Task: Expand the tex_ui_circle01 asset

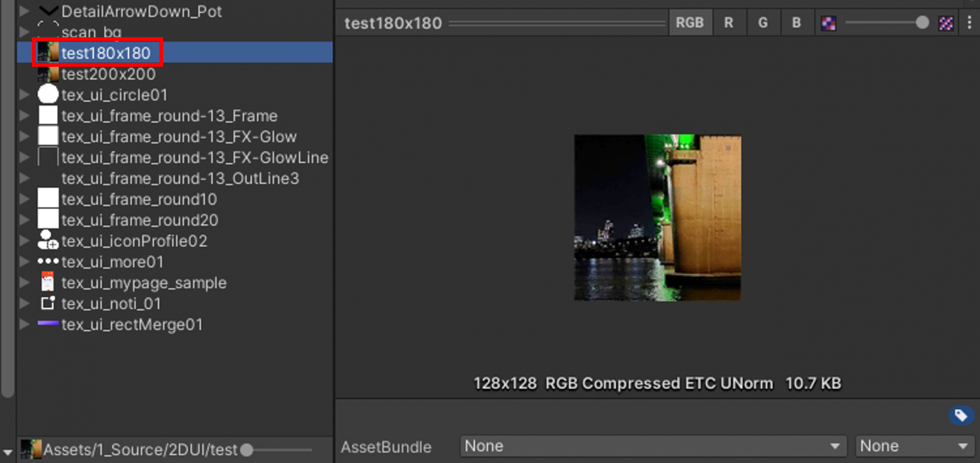Action: 24,94
